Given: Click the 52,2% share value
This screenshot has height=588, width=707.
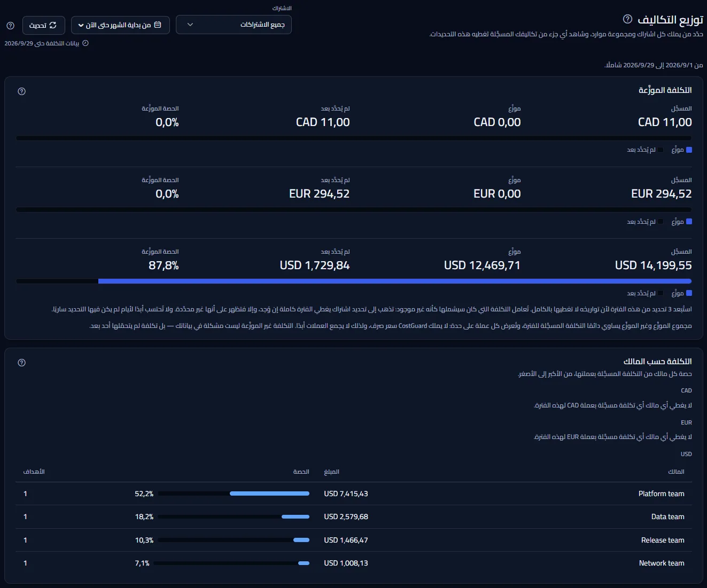Looking at the screenshot, I should (x=144, y=493).
